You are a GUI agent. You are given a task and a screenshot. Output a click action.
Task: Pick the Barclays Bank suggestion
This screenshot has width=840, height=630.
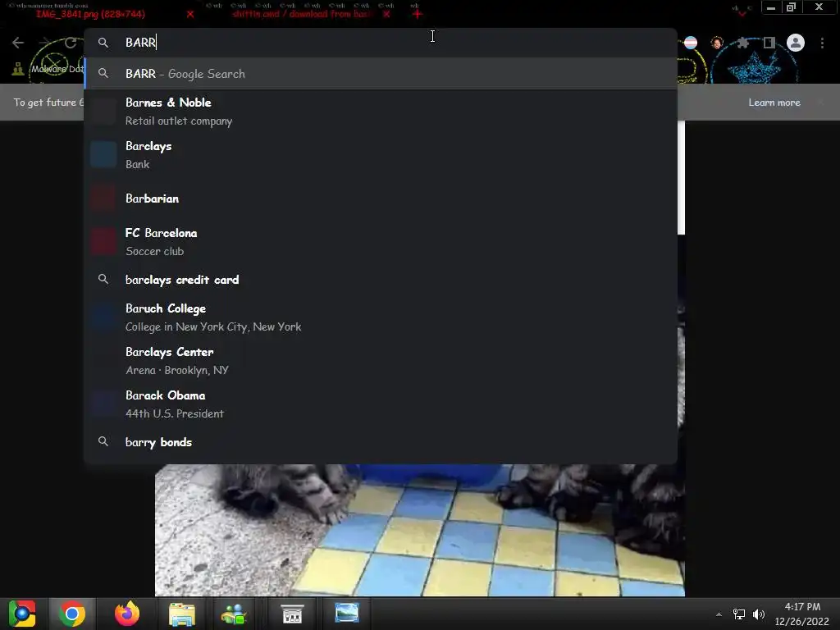(381, 155)
